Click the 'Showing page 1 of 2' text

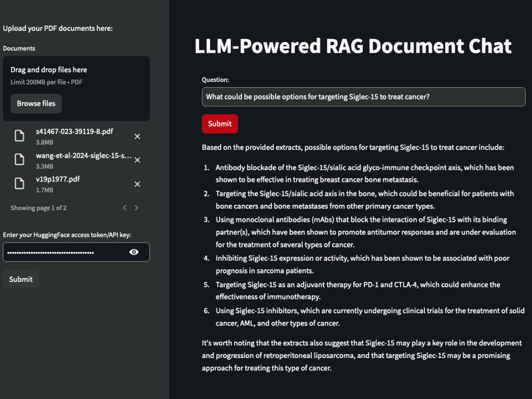click(38, 208)
